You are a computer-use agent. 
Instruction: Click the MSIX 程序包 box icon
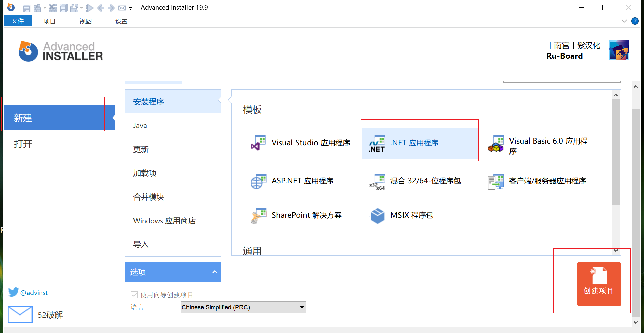pos(377,216)
